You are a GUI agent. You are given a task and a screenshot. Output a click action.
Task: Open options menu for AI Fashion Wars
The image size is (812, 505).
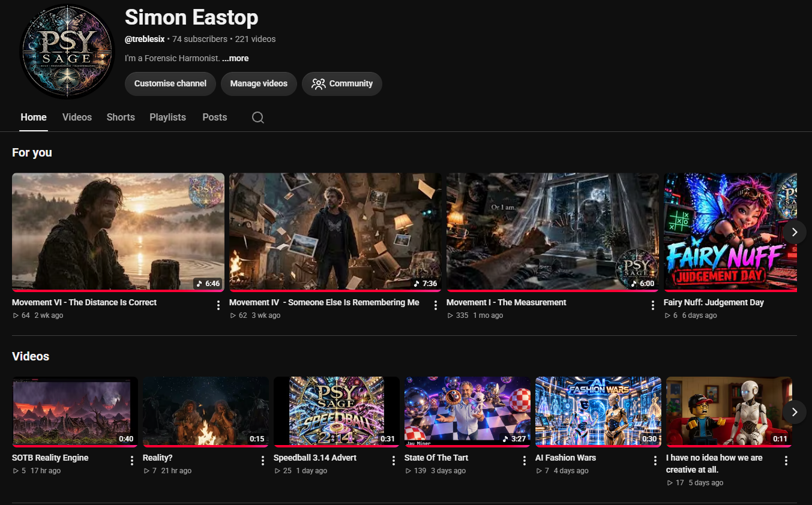(x=655, y=461)
